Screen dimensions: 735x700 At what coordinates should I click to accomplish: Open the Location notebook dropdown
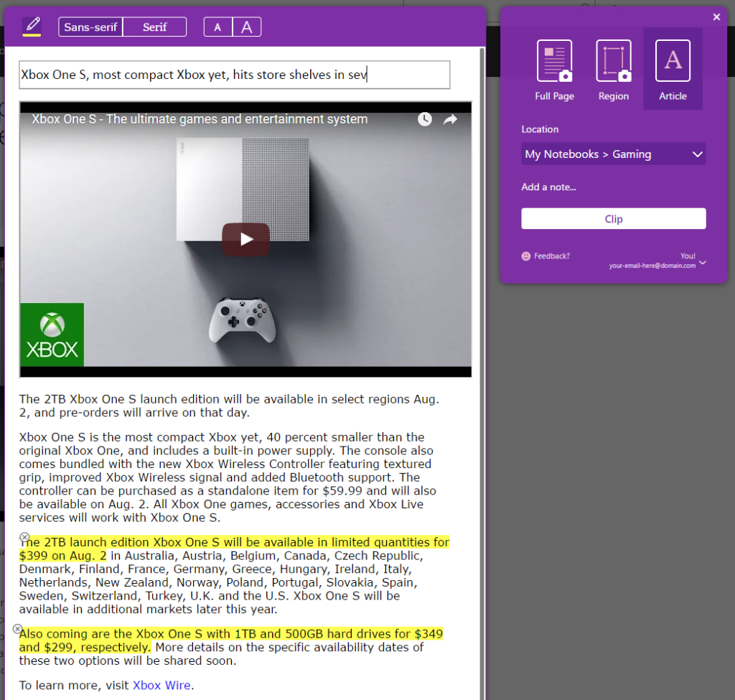click(614, 154)
